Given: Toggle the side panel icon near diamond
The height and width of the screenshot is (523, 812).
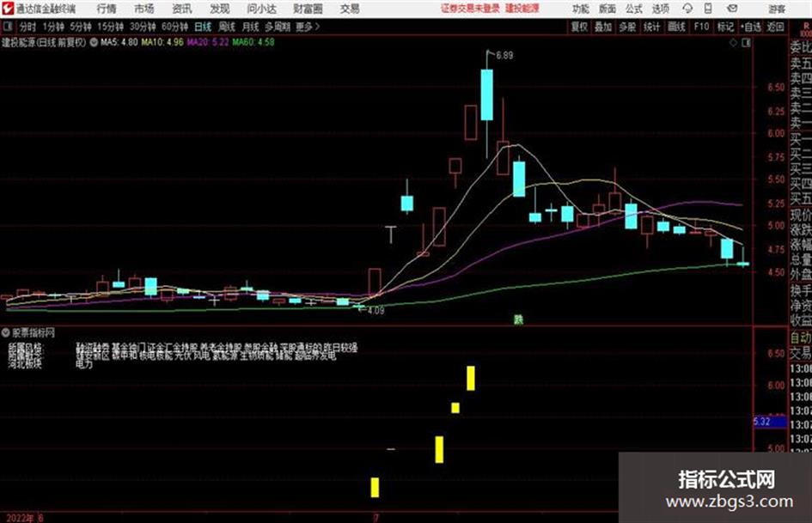Looking at the screenshot, I should point(746,43).
